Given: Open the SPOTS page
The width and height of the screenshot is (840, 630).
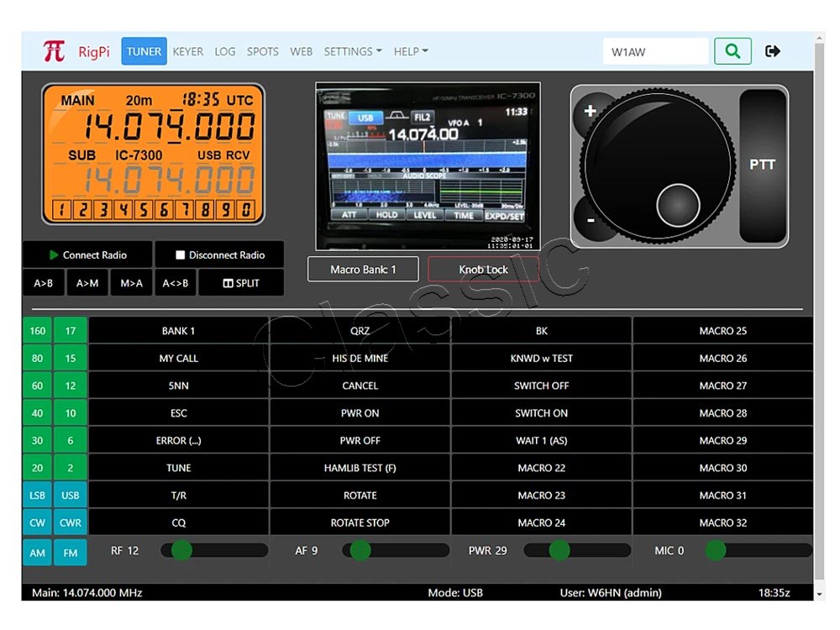Looking at the screenshot, I should point(262,51).
